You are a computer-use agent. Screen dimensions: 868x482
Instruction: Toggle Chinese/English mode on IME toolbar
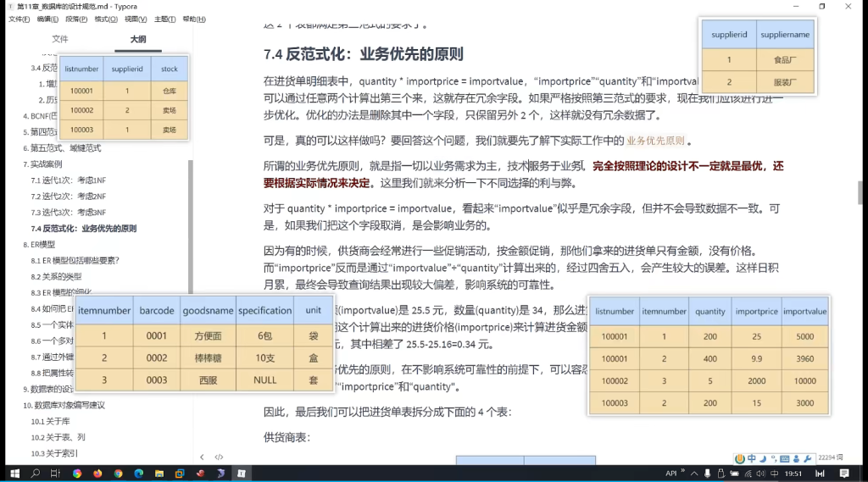tap(751, 458)
